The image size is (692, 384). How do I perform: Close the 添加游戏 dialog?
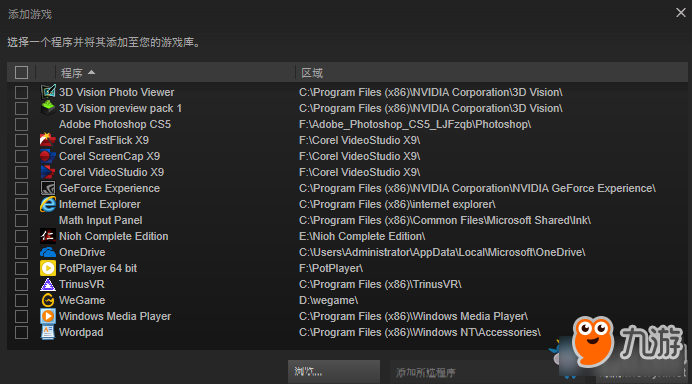pos(681,13)
